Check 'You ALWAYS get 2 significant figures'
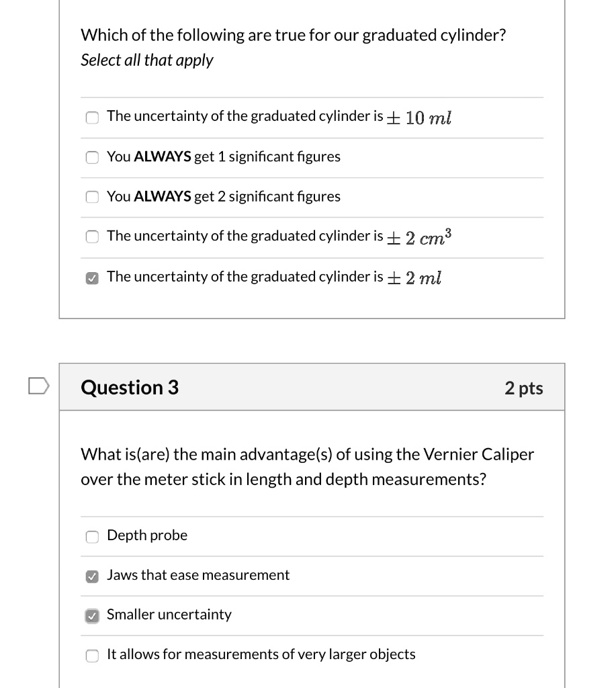The width and height of the screenshot is (616, 688). (x=92, y=197)
